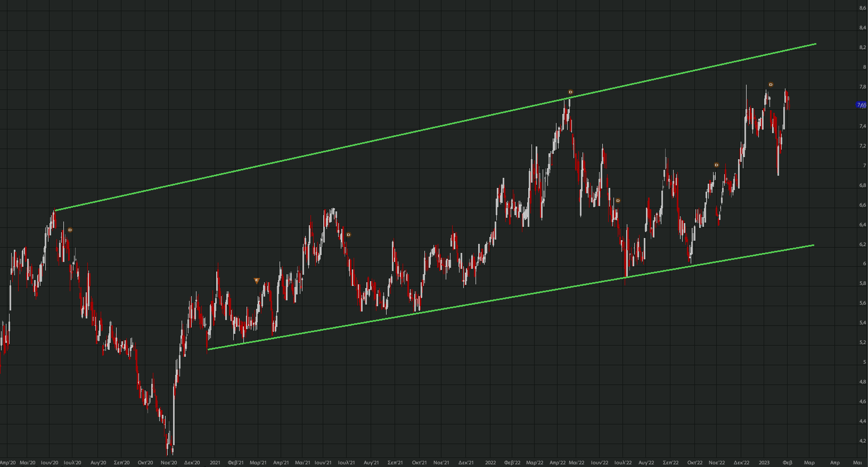The width and height of the screenshot is (868, 467).
Task: Click the 7,2 price axis label
Action: click(x=862, y=146)
